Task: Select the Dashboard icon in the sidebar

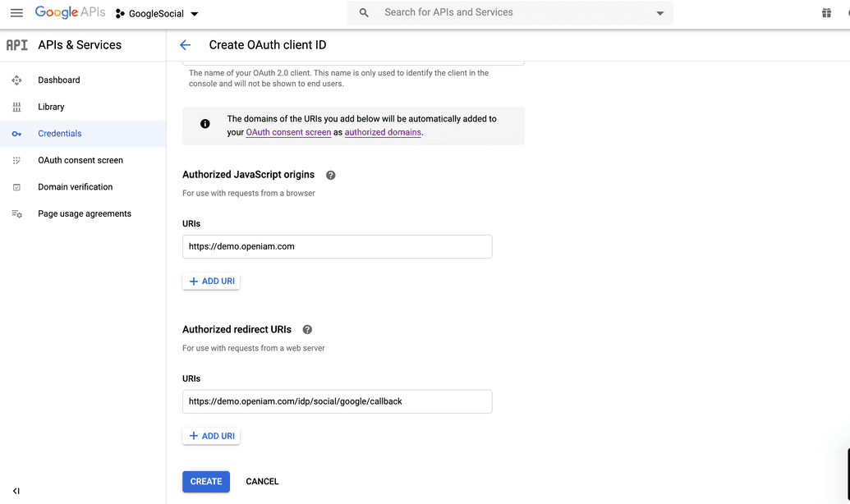Action: pyautogui.click(x=17, y=80)
